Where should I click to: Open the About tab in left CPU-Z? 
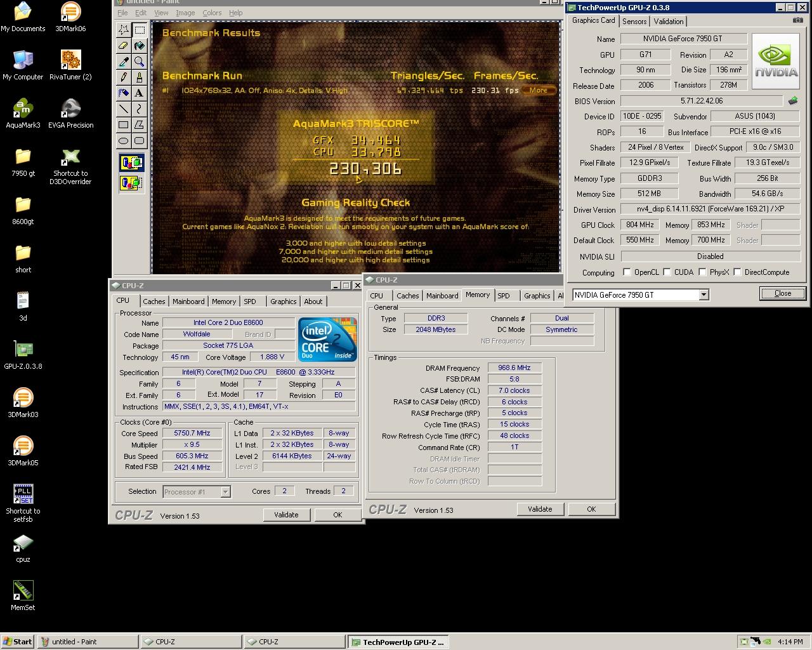313,302
